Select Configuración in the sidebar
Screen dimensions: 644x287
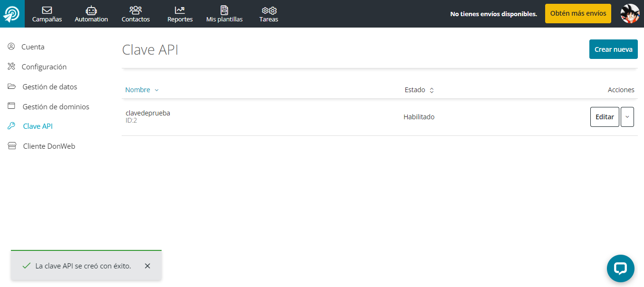click(x=44, y=67)
